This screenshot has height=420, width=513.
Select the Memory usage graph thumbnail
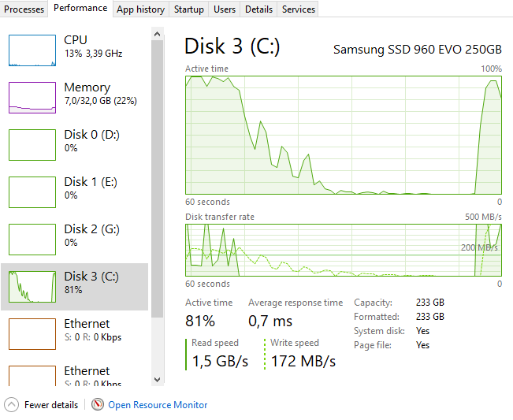[32, 98]
